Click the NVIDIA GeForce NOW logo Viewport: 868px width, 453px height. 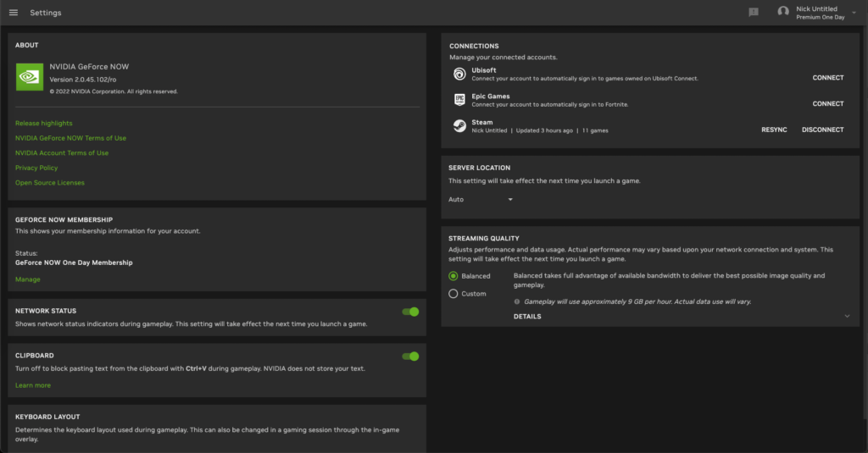[30, 76]
